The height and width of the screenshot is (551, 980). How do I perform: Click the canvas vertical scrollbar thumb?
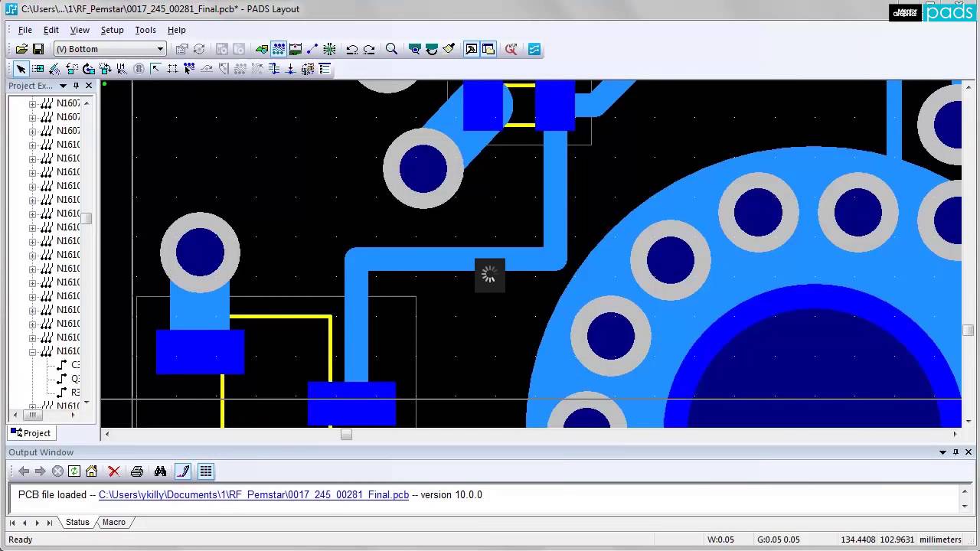tap(969, 331)
